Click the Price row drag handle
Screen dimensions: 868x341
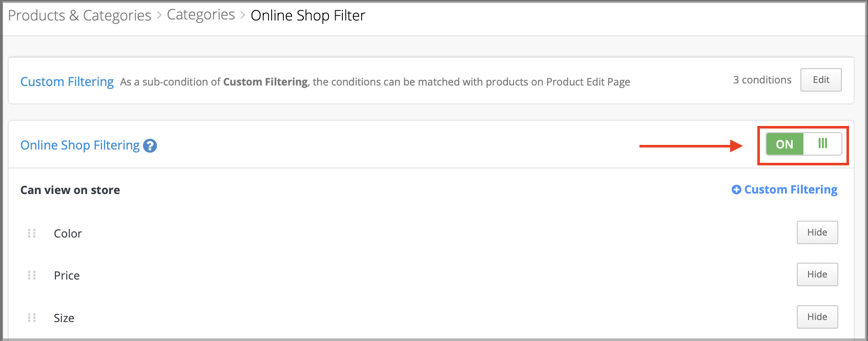pos(32,275)
